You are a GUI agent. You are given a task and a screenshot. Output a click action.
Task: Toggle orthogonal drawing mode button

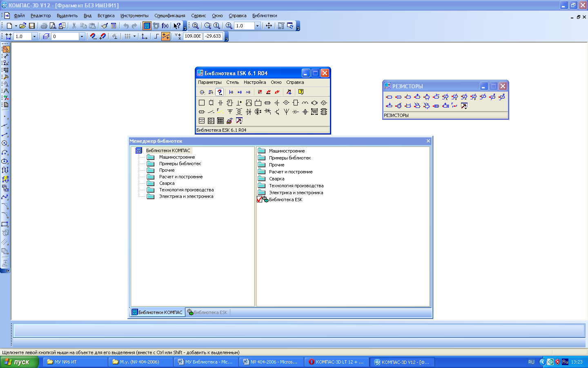click(156, 36)
